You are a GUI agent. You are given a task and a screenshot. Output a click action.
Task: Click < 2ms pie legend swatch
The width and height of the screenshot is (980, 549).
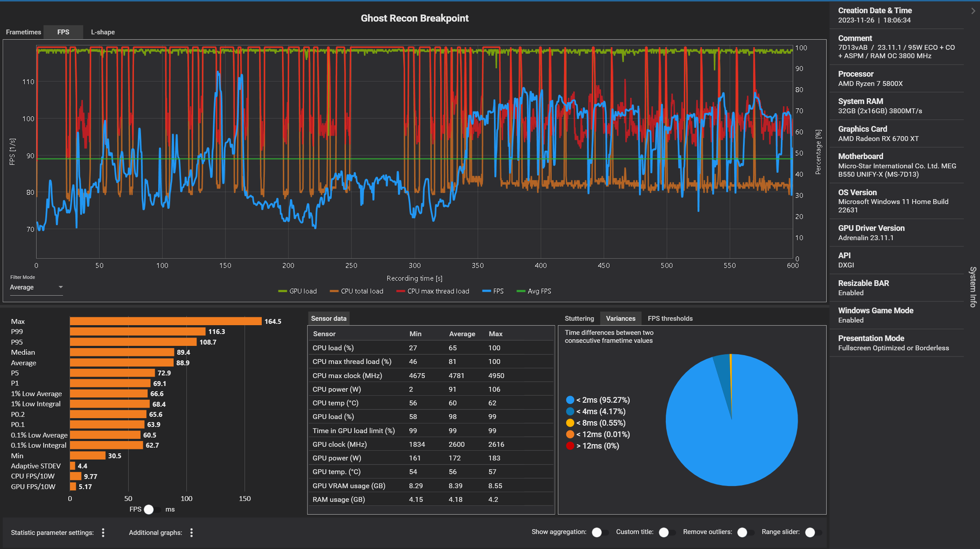(570, 400)
